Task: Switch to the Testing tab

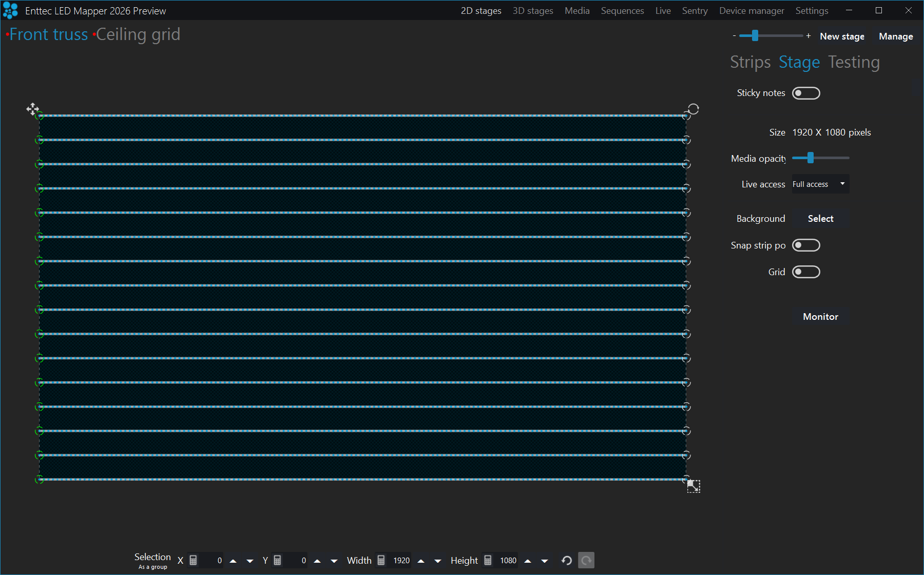Action: 854,62
